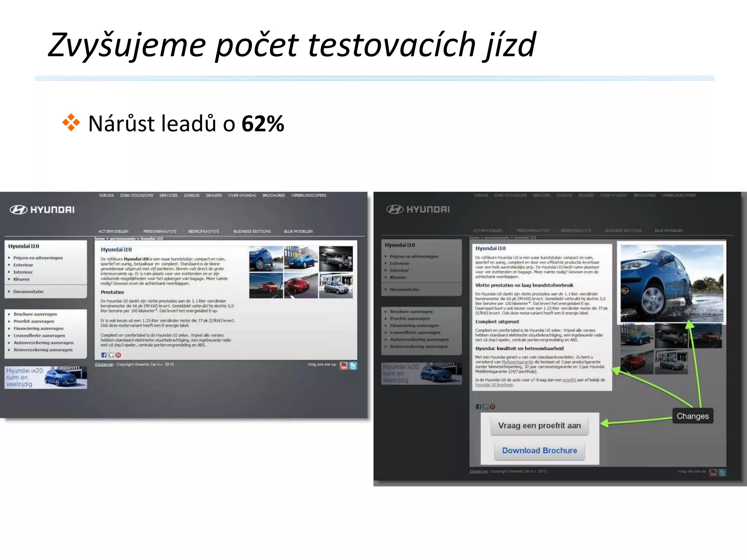Click the dimmed YouTube icon on the right page footer
Image resolution: width=747 pixels, height=560 pixels.
coord(713,472)
